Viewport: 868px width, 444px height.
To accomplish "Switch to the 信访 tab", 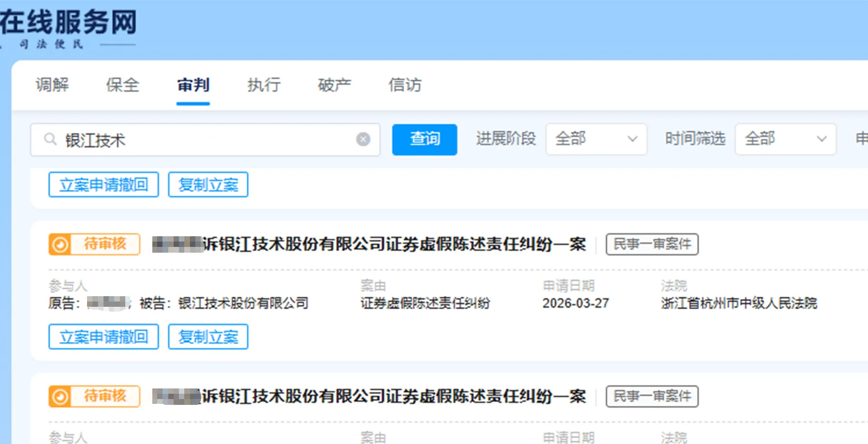I will coord(405,85).
